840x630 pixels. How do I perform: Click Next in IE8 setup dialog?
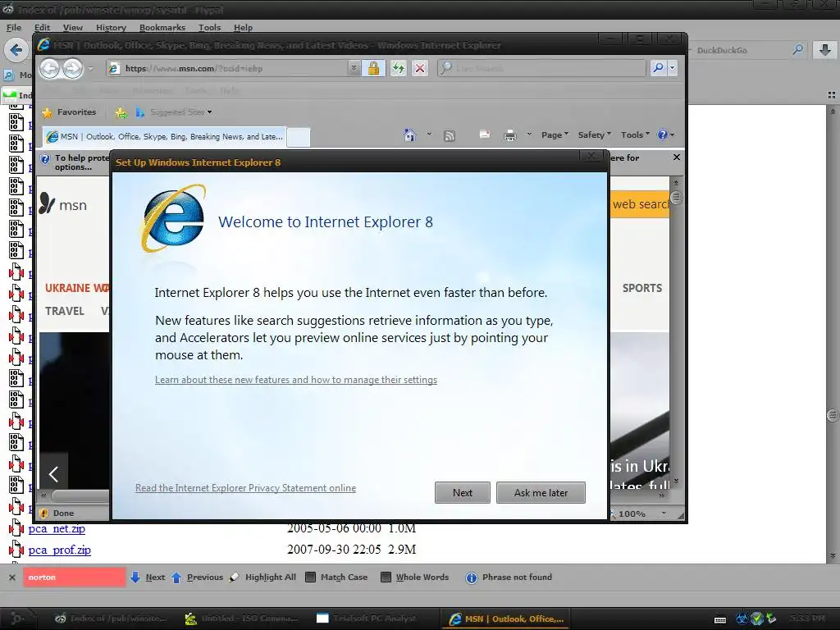(x=463, y=492)
